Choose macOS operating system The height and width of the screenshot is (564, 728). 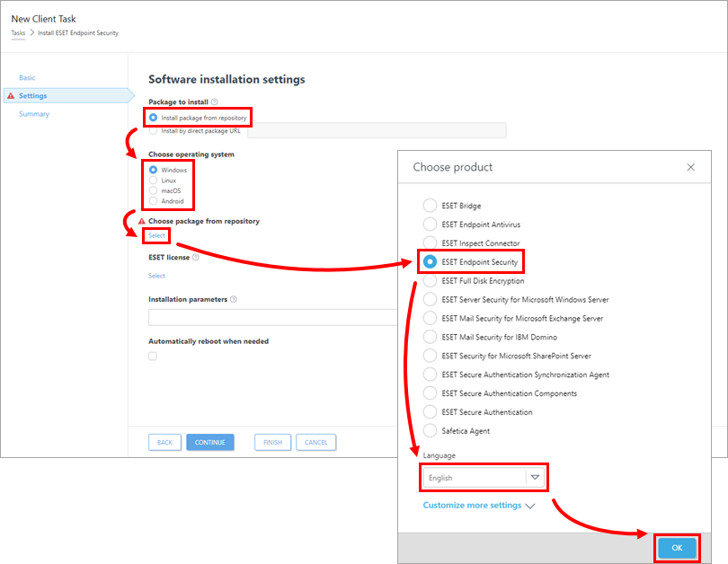(x=153, y=190)
